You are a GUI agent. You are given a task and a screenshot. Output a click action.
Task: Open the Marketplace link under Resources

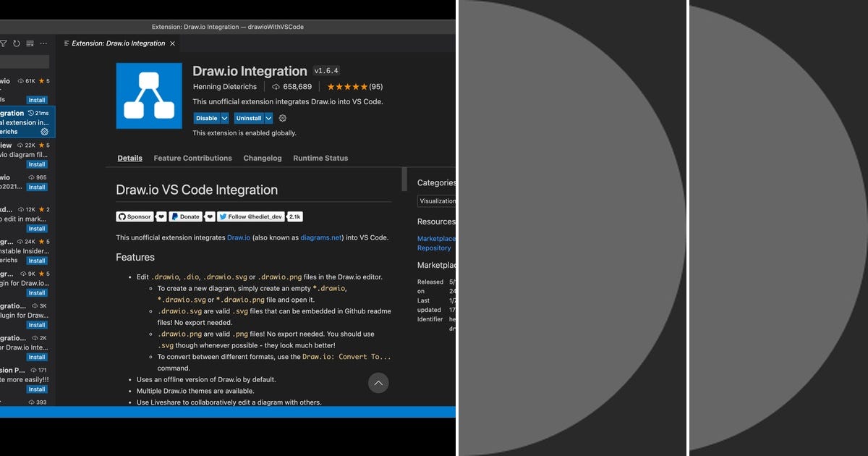[436, 238]
